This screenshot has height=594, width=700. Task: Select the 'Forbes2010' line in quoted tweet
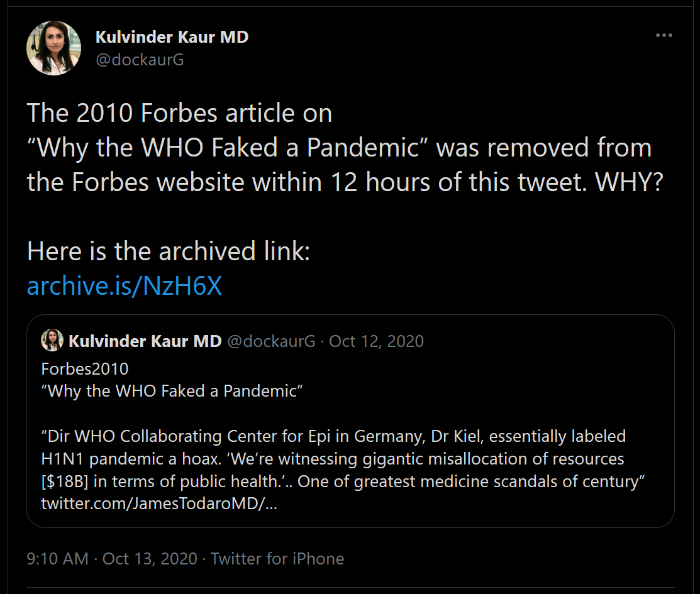tap(85, 368)
